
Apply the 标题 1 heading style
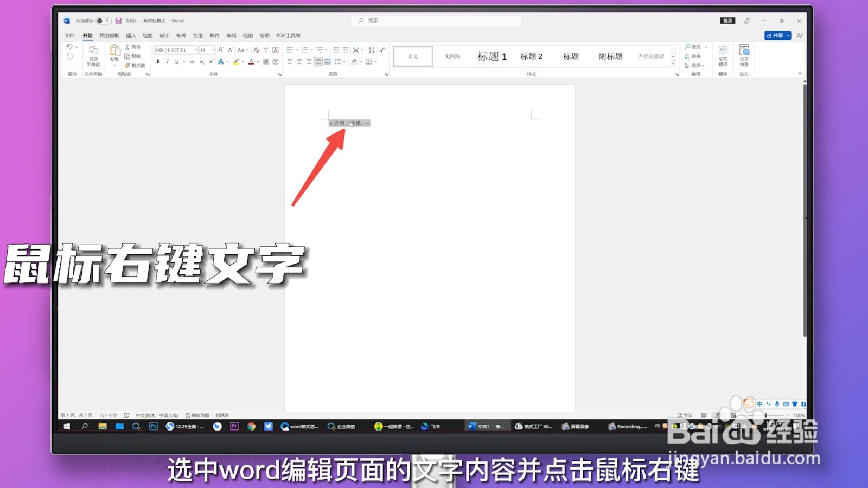(492, 56)
